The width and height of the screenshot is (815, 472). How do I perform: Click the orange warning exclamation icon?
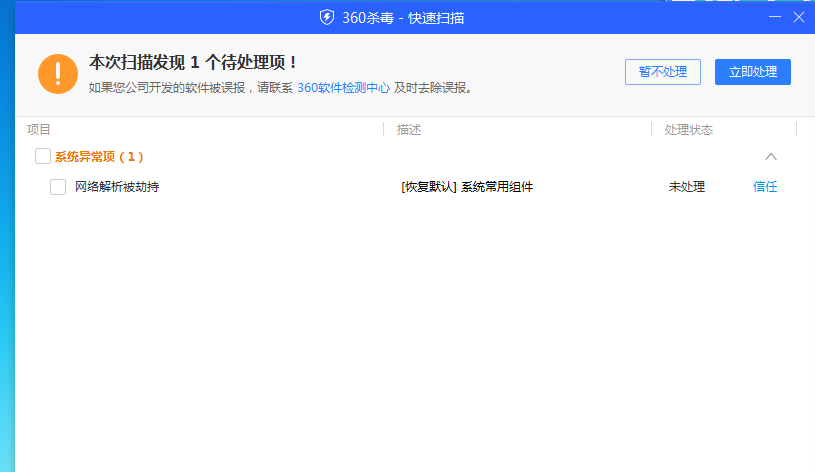click(58, 74)
